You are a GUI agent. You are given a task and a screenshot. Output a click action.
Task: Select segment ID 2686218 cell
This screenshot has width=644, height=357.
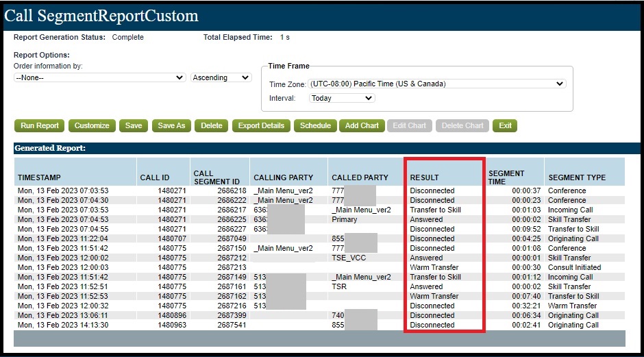click(232, 190)
